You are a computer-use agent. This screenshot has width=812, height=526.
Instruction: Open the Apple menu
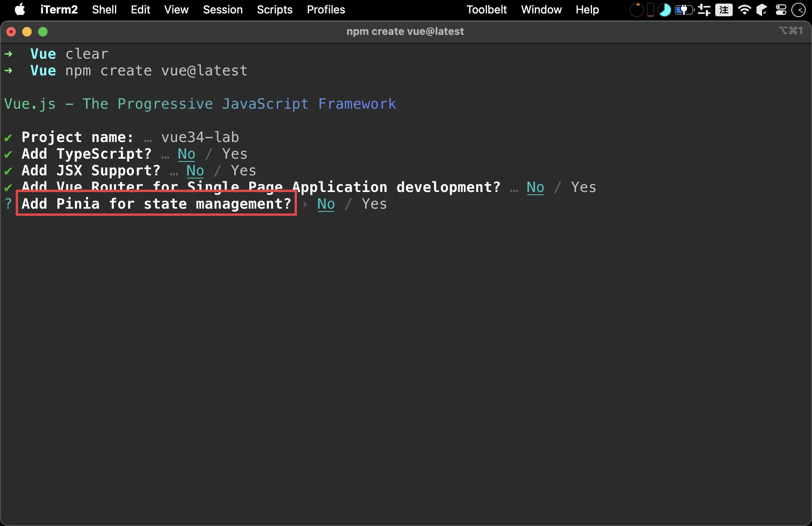tap(20, 10)
